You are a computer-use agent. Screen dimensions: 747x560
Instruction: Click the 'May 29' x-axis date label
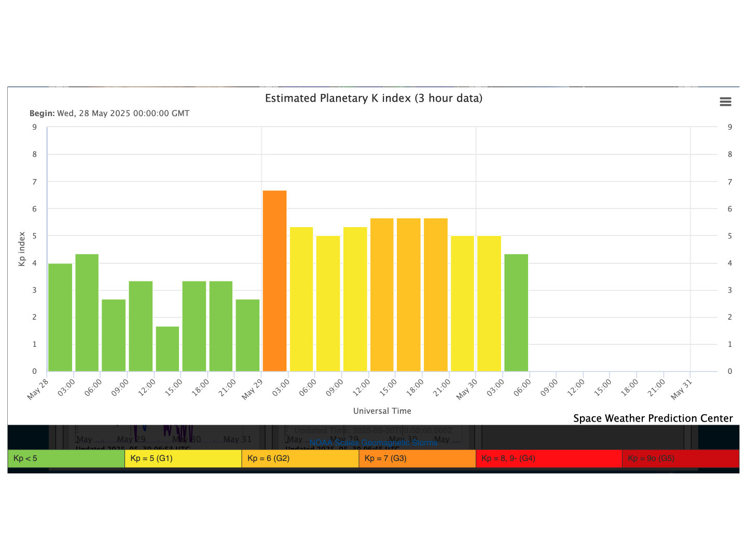252,389
